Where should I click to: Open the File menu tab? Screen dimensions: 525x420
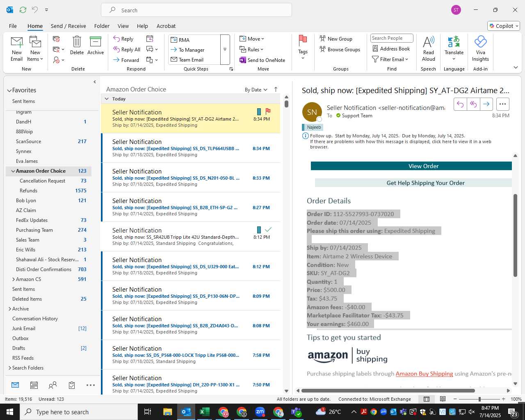click(13, 26)
